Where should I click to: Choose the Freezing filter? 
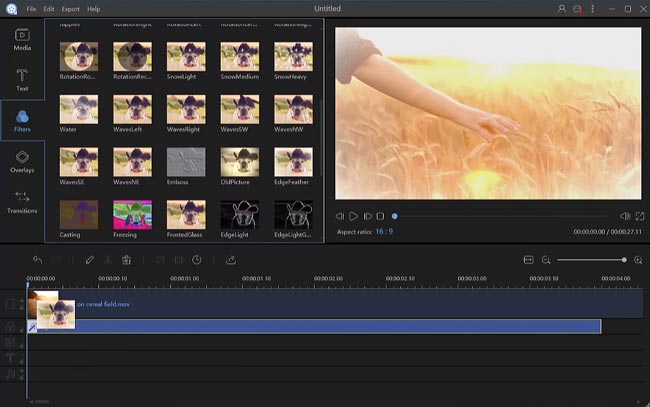pos(133,215)
